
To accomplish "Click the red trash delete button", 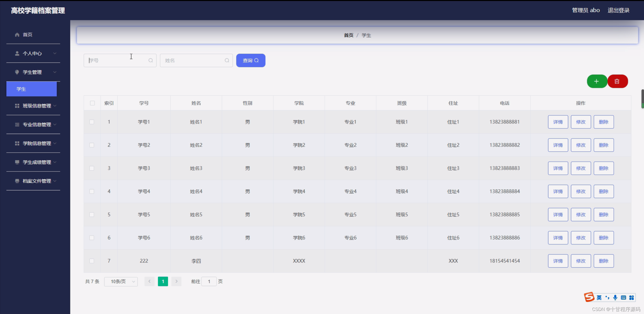I will coord(617,81).
